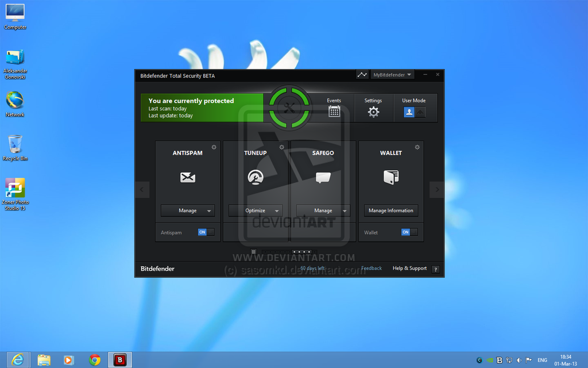Show the previous modules page

142,190
